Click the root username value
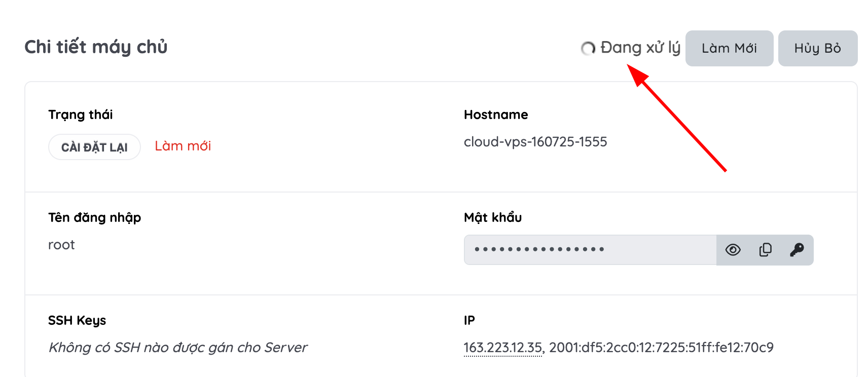This screenshot has width=868, height=377. pos(61,245)
